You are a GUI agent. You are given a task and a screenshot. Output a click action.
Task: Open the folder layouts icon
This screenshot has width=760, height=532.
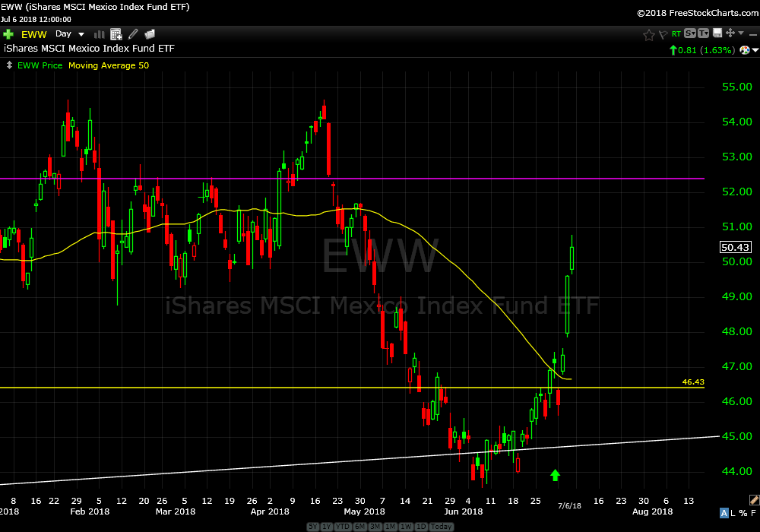pyautogui.click(x=150, y=34)
